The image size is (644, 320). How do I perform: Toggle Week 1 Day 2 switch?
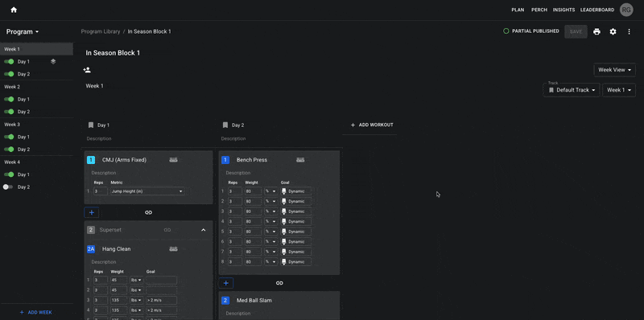[9, 74]
